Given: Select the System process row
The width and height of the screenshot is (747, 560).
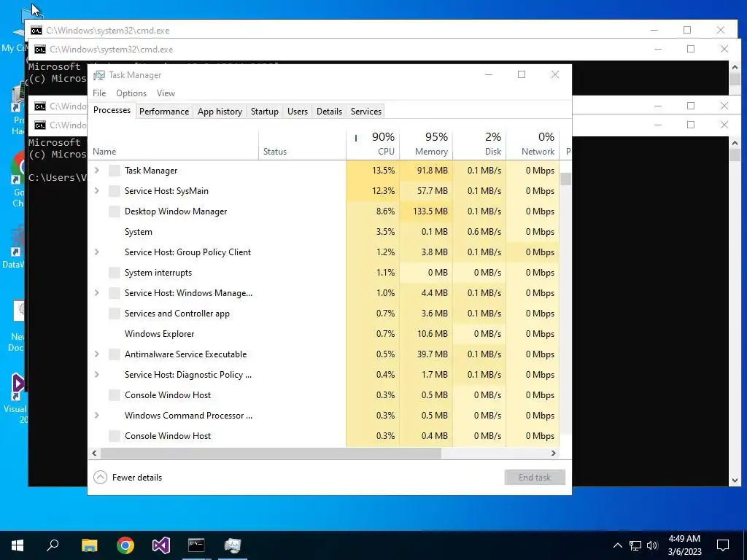Looking at the screenshot, I should 324,232.
